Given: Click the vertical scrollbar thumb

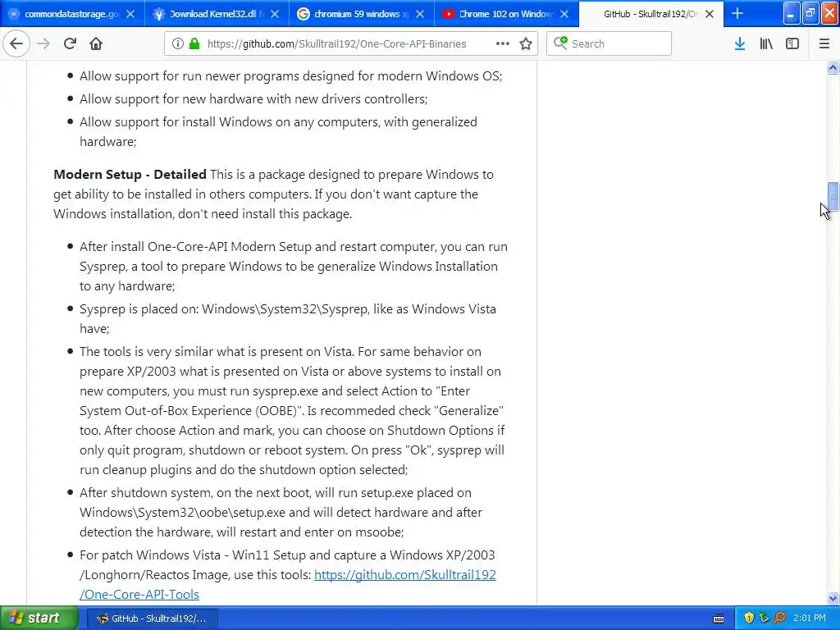Looking at the screenshot, I should [833, 197].
